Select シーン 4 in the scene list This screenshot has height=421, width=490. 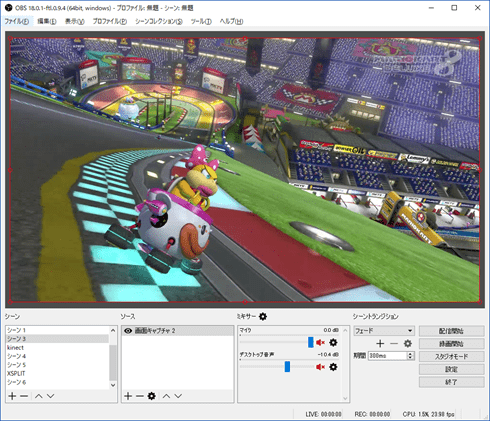(x=57, y=356)
